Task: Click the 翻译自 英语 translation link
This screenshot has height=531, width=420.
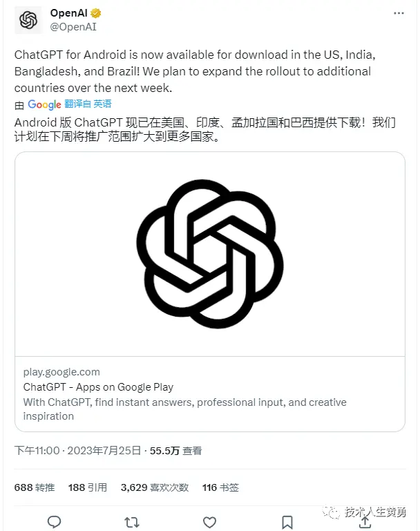Action: (x=88, y=104)
